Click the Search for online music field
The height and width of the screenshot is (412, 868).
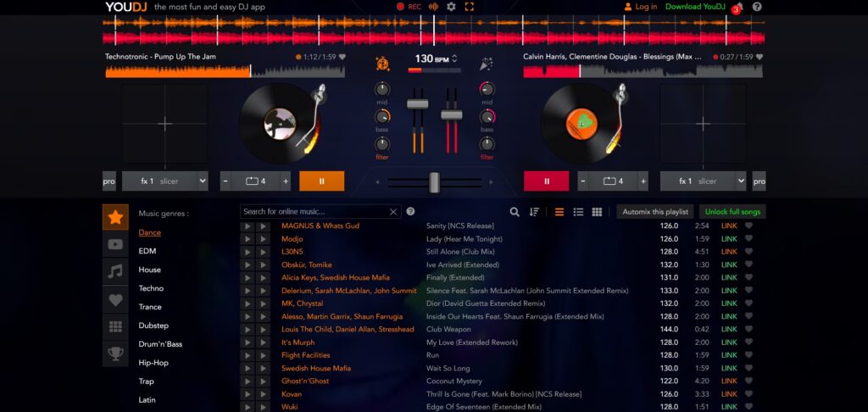[x=314, y=212]
